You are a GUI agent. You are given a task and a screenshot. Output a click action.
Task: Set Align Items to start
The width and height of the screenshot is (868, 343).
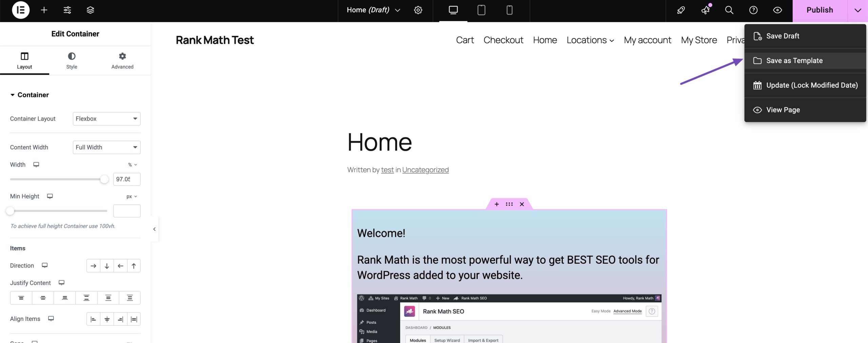(93, 319)
